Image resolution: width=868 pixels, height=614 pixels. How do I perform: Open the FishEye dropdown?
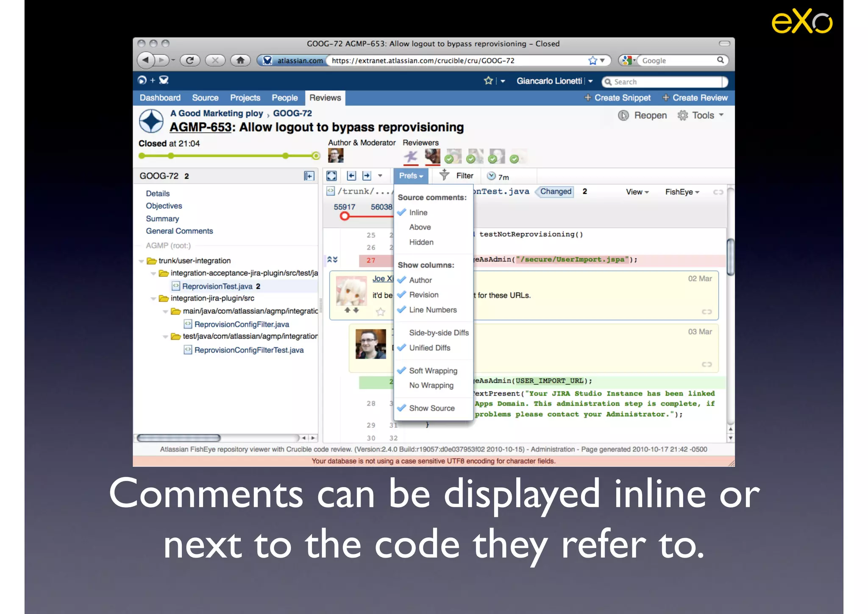(682, 192)
